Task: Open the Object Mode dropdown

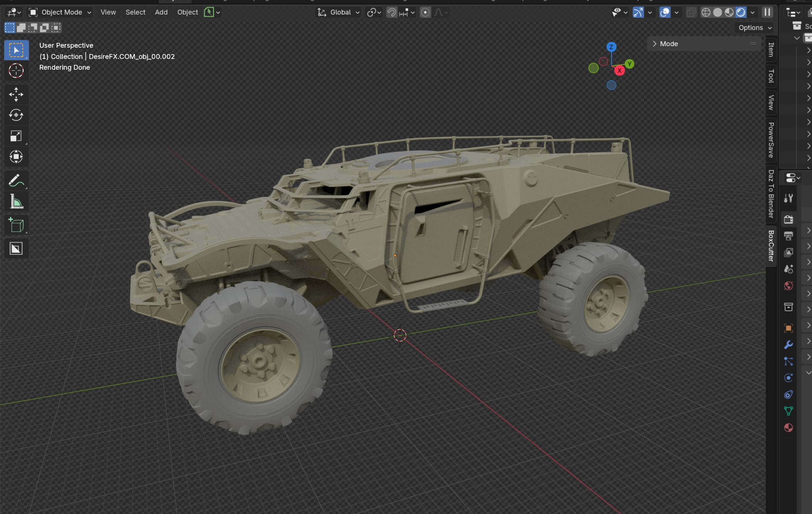Action: (x=61, y=12)
